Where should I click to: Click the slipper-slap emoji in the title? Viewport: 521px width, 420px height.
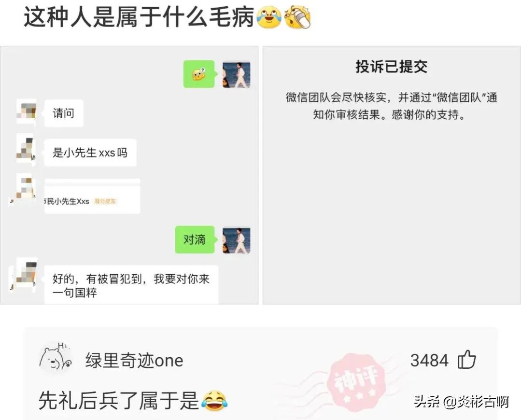pyautogui.click(x=298, y=17)
